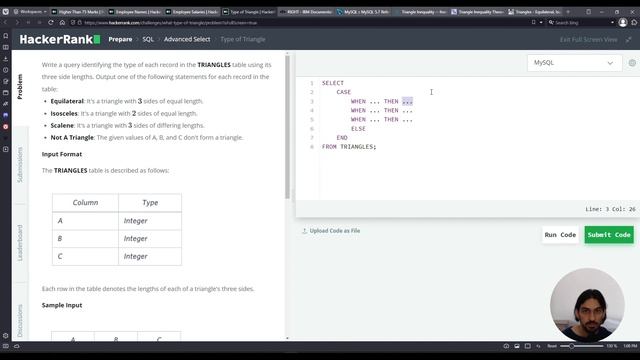Go to browser home page
The image size is (640, 360).
point(62,22)
